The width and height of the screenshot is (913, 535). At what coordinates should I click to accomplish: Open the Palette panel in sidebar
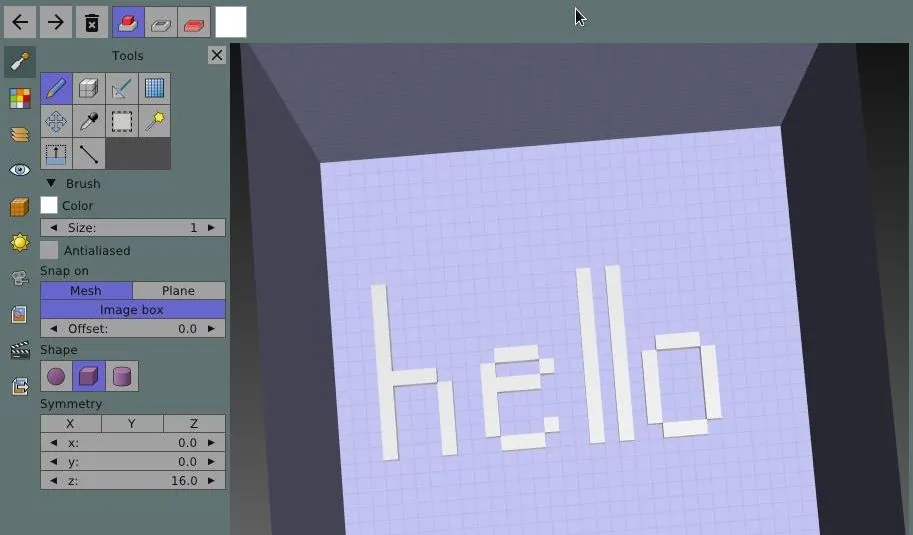[20, 98]
